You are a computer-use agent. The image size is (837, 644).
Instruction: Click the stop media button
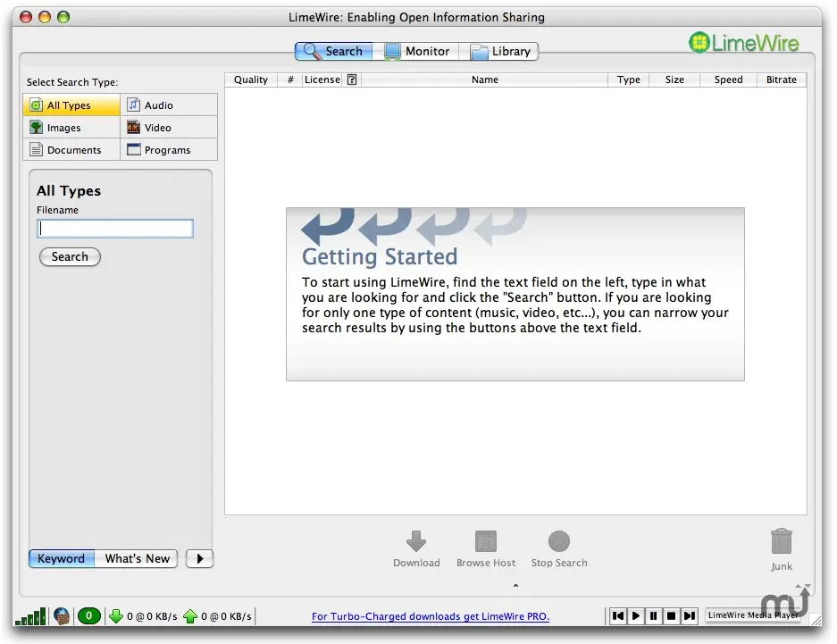coord(672,615)
